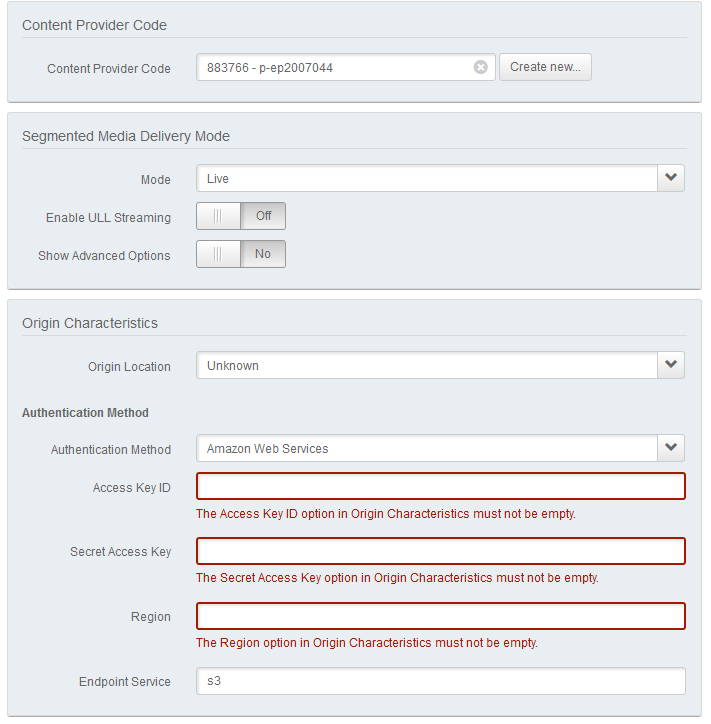The height and width of the screenshot is (724, 711).
Task: Clear the Content Provider Code value
Action: tap(480, 67)
